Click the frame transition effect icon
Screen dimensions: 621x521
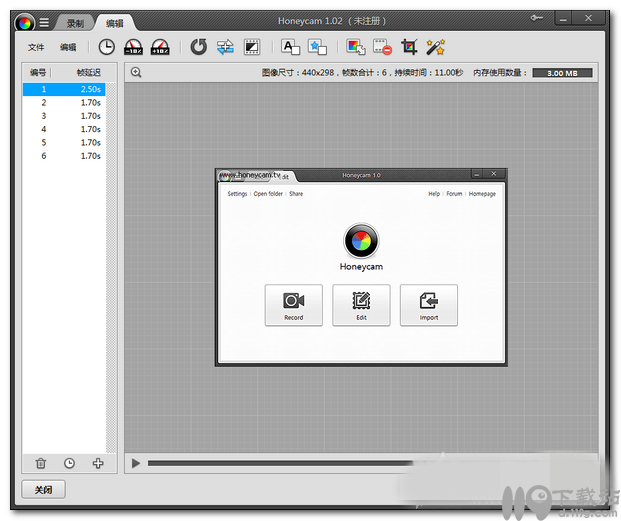(x=252, y=47)
